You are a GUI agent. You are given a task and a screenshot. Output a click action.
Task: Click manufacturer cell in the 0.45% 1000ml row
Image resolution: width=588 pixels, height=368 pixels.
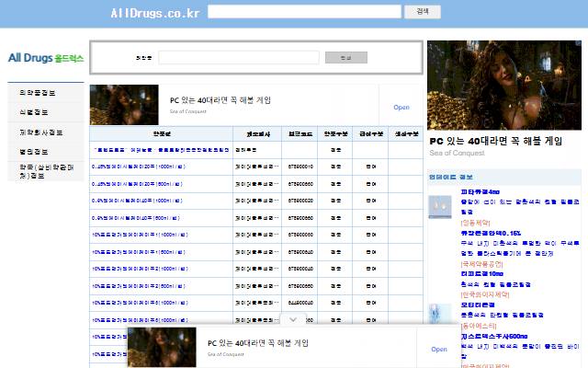click(x=257, y=167)
